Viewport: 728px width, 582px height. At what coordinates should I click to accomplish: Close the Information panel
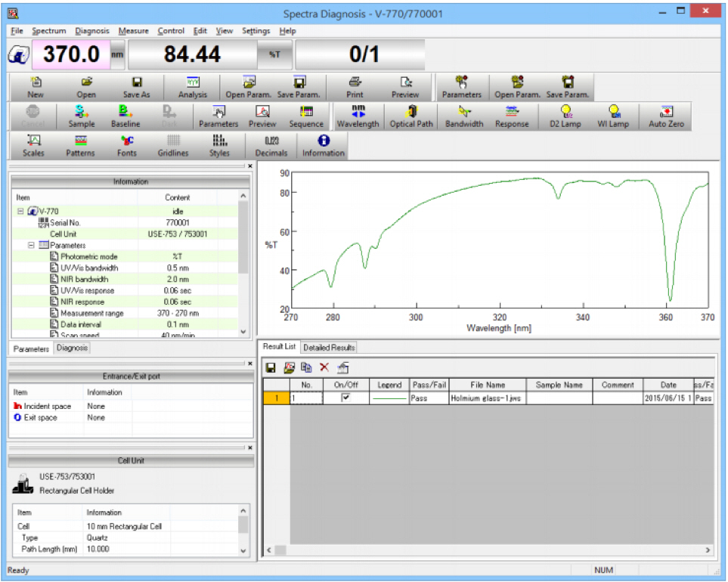[249, 166]
